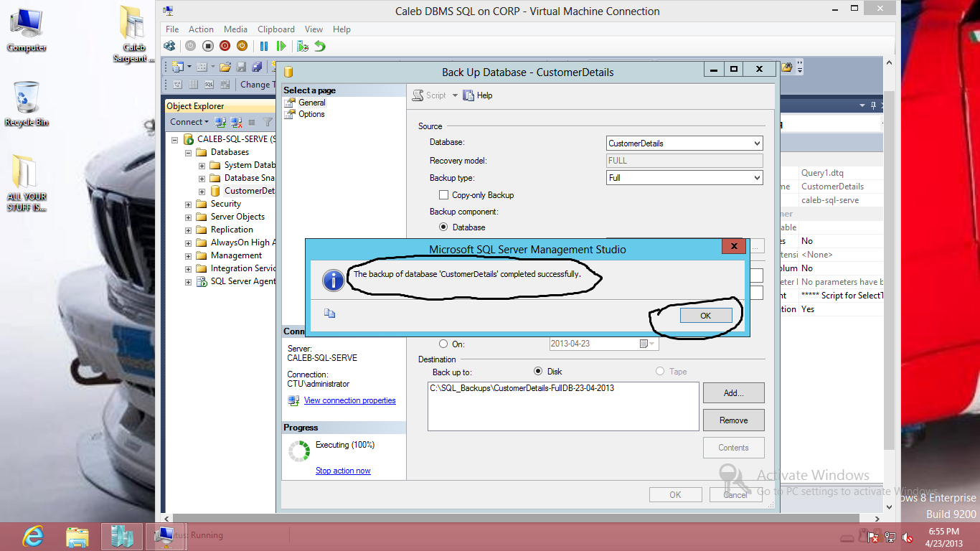Screen dimensions: 980x551
Task: Expand the Security tree node
Action: (x=189, y=204)
